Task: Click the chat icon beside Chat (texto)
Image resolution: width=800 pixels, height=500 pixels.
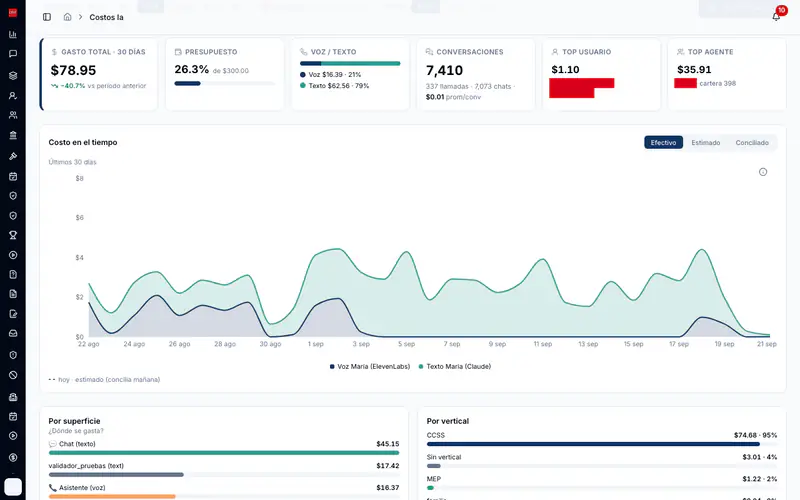Action: point(53,444)
